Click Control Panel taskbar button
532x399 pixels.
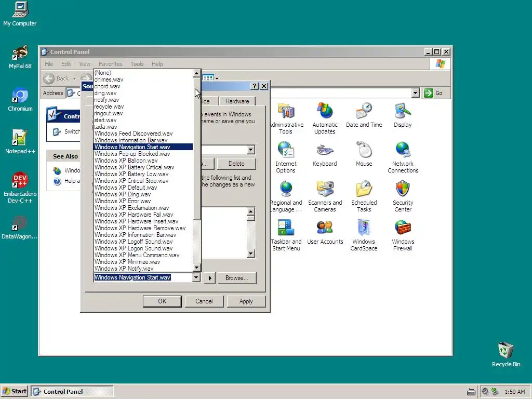tap(72, 392)
